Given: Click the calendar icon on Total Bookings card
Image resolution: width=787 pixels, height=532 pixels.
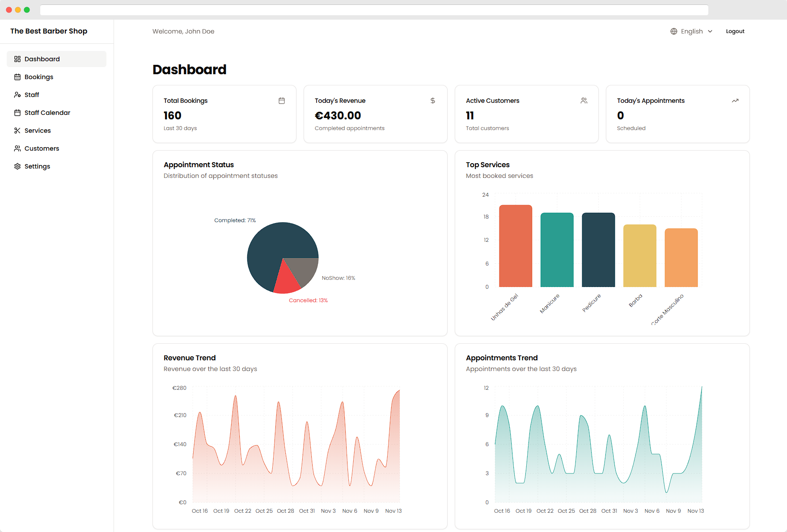Looking at the screenshot, I should 282,101.
